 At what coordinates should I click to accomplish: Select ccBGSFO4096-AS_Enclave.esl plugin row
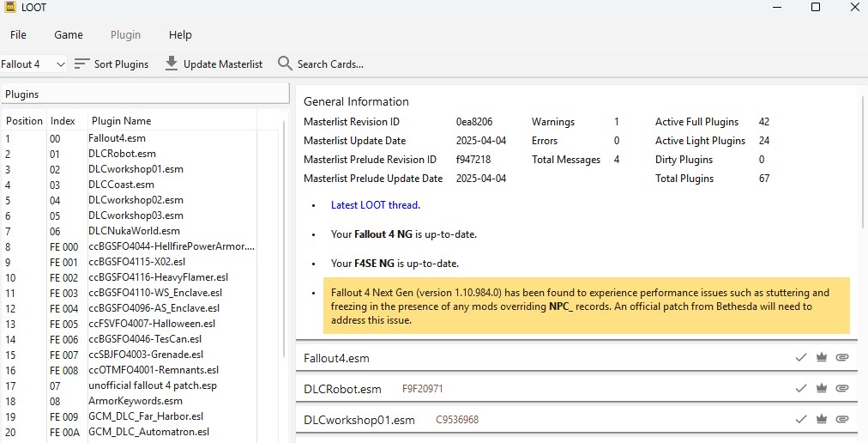130,308
